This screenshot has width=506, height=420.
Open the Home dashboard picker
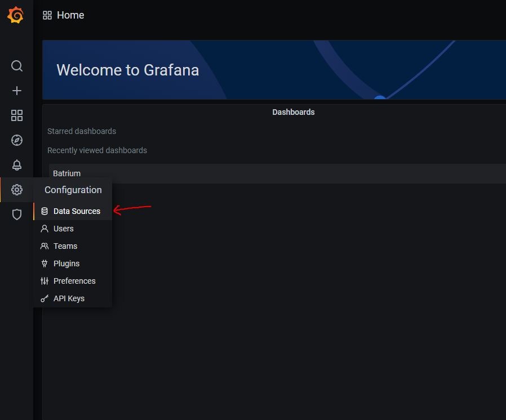pos(70,15)
